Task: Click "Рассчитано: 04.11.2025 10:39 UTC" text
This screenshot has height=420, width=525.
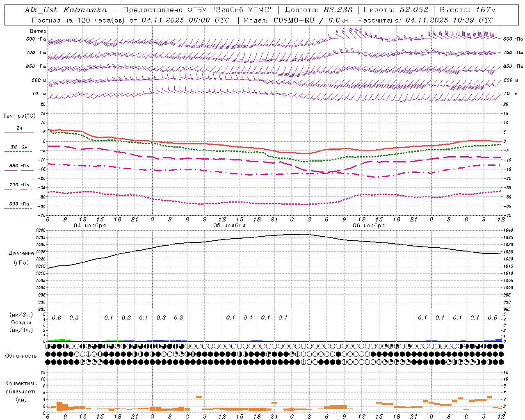Action: click(x=426, y=20)
